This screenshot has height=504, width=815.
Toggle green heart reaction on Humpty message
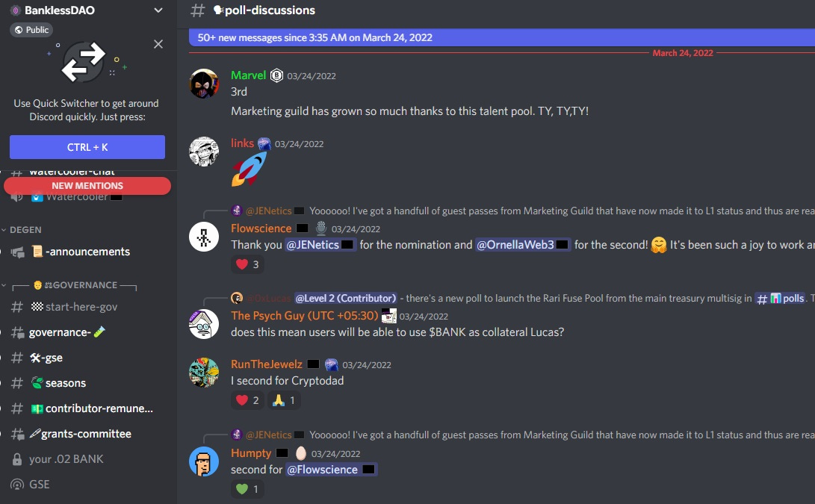pos(247,489)
